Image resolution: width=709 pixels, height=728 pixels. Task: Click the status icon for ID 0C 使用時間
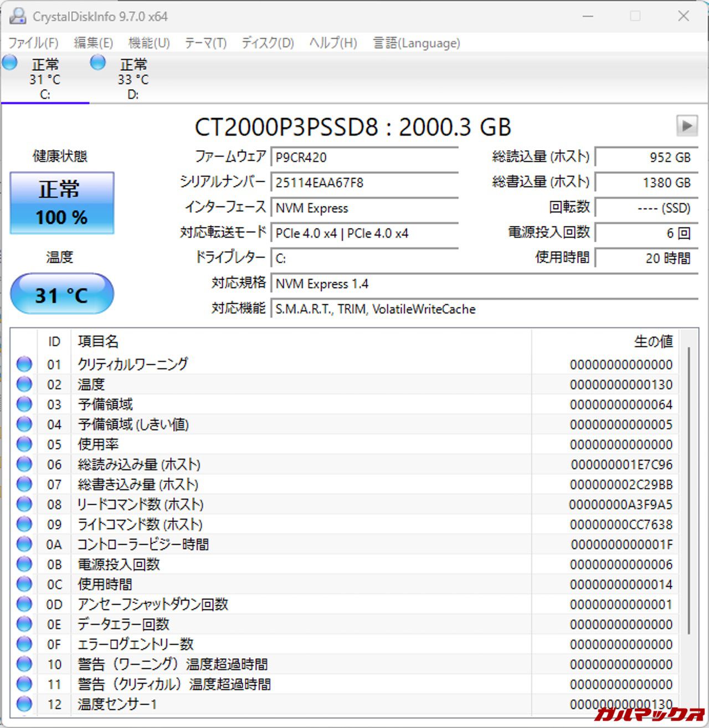pos(24,583)
